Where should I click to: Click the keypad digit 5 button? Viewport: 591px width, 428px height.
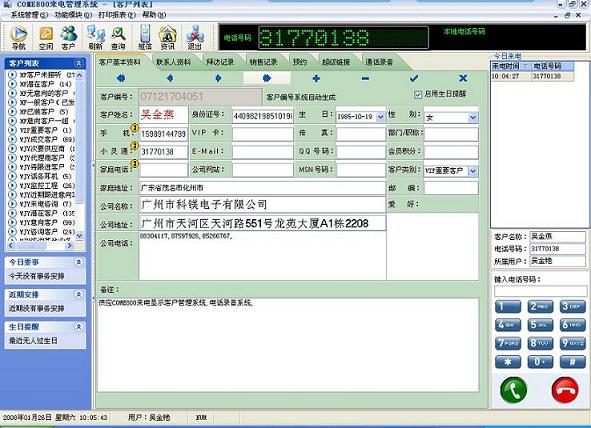coord(540,325)
